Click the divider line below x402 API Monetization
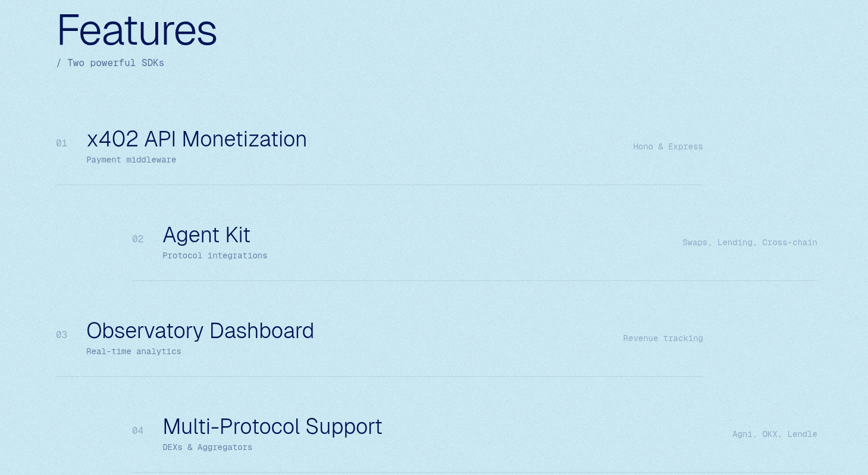The width and height of the screenshot is (868, 475). [x=379, y=185]
